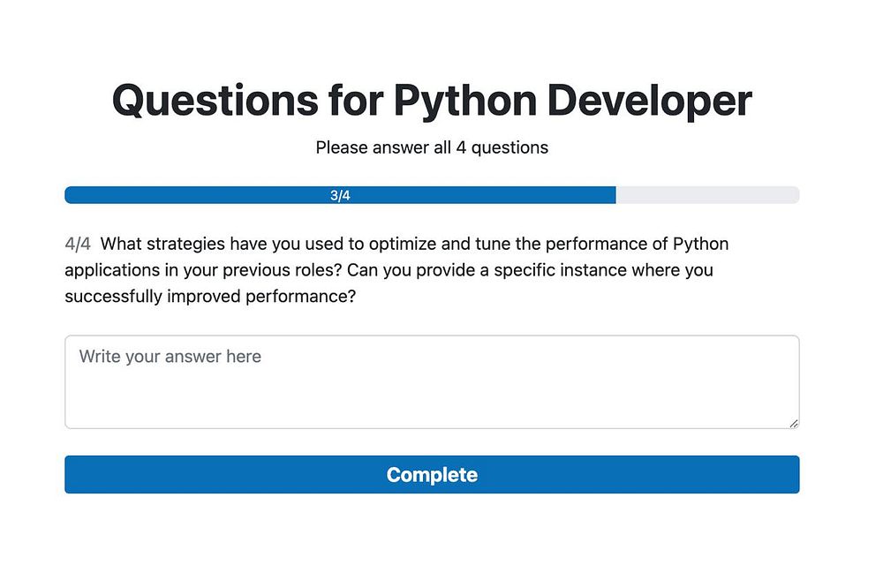883x588 pixels.
Task: Click the filled blue part of the progress bar
Action: point(221,195)
